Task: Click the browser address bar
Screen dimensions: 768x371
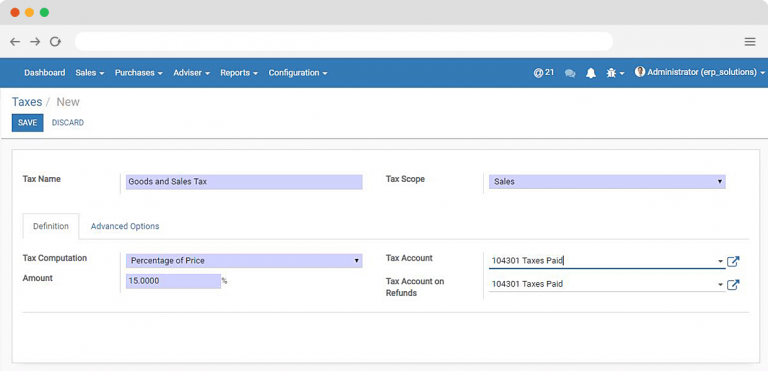Action: (343, 42)
